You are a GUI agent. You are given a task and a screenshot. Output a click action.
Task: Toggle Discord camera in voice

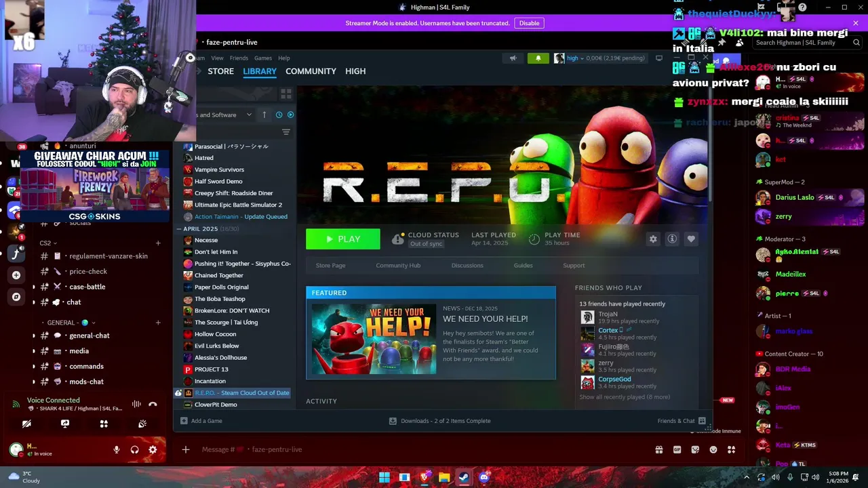click(x=26, y=424)
